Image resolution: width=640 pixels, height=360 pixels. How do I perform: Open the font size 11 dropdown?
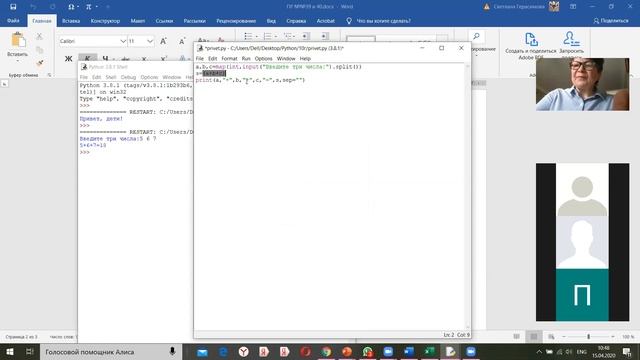pyautogui.click(x=150, y=41)
